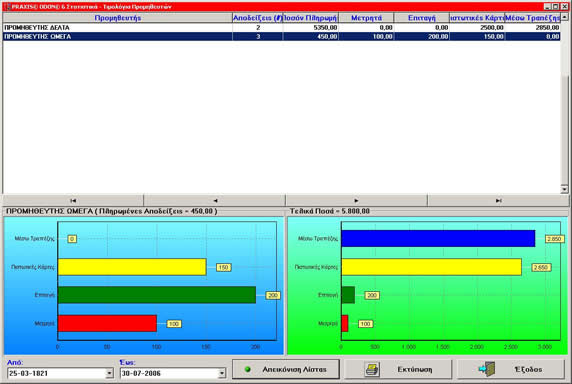Click Πιστωτικές Κάρτες column header
This screenshot has width=572, height=384.
[477, 18]
